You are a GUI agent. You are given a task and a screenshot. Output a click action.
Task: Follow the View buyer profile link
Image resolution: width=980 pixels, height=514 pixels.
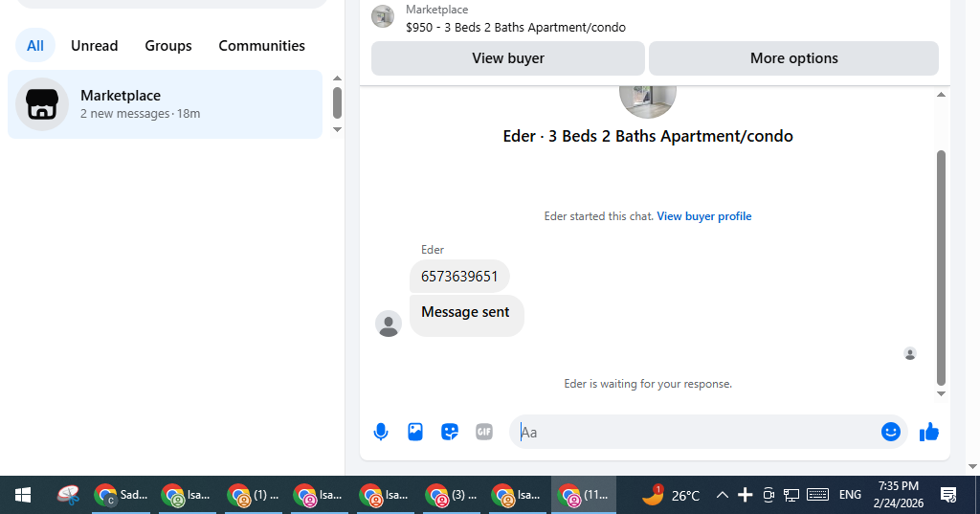click(x=704, y=216)
